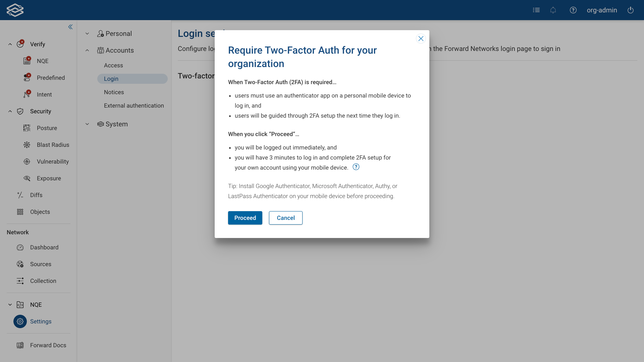This screenshot has width=644, height=362.
Task: Open the Objects view
Action: (x=40, y=212)
